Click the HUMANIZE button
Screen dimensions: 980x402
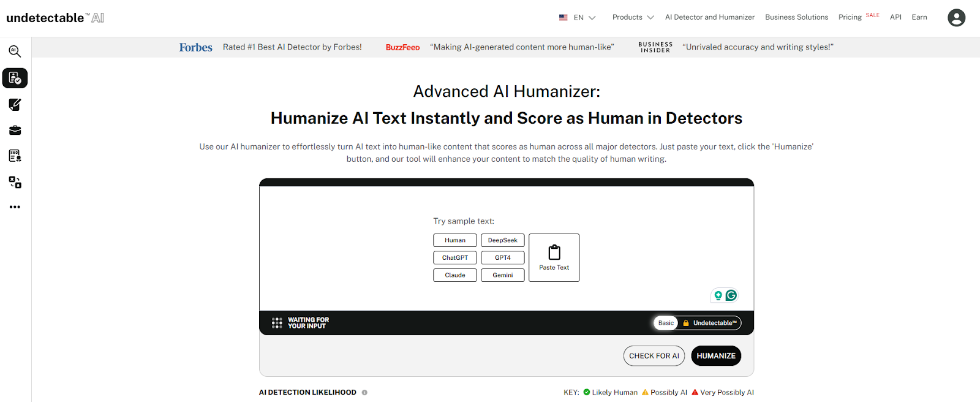716,356
